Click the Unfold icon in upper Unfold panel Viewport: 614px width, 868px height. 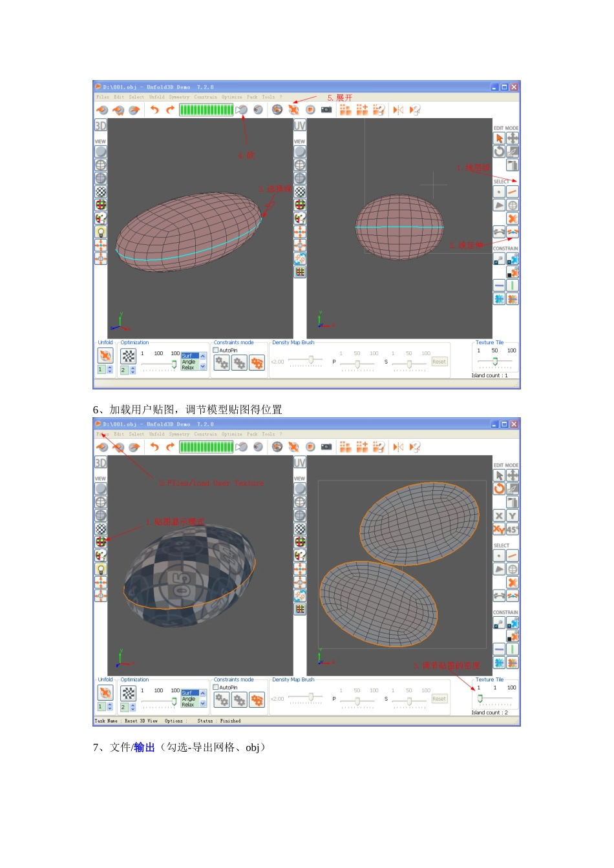[x=105, y=355]
